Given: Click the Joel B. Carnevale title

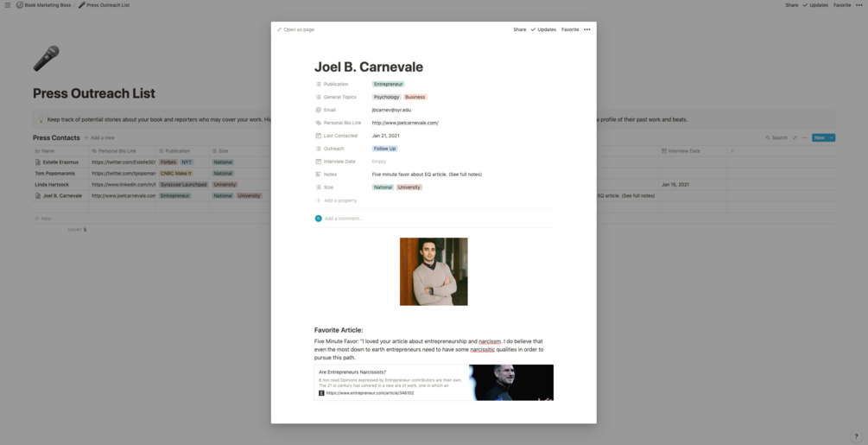Looking at the screenshot, I should coord(369,67).
